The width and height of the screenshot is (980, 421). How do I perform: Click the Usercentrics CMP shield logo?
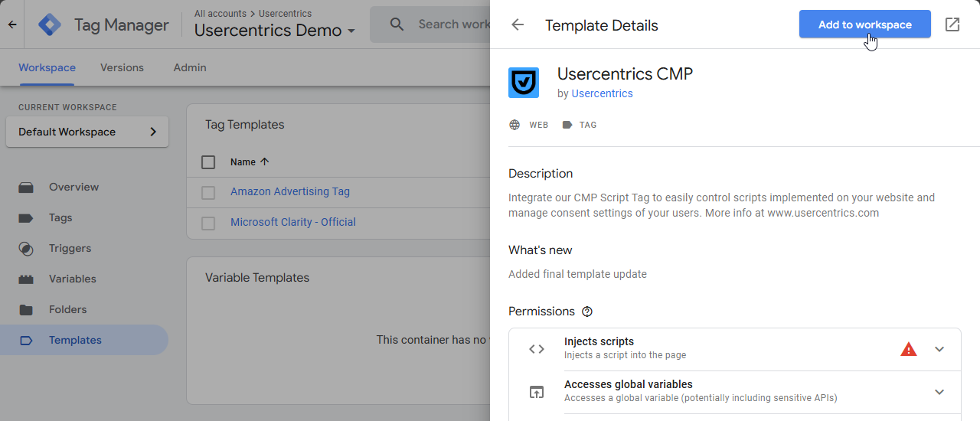coord(524,83)
